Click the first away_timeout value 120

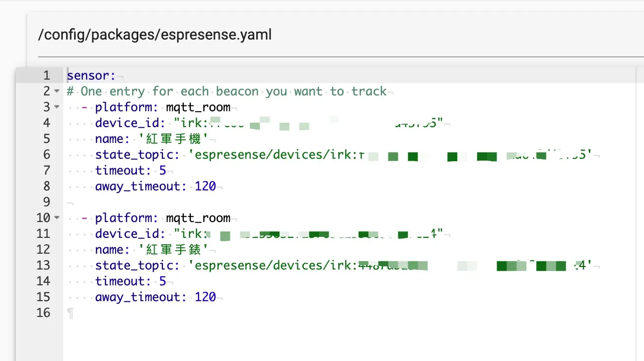click(205, 186)
